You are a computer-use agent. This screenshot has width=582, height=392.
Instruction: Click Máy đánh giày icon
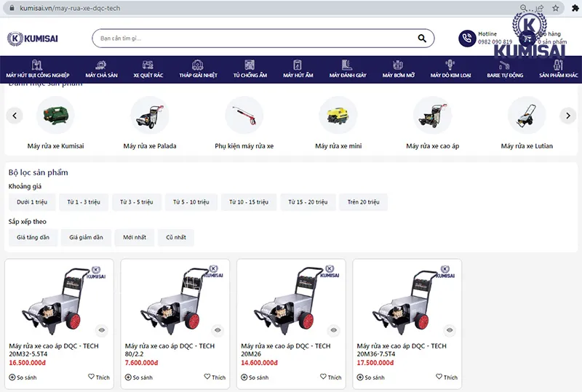coord(347,65)
